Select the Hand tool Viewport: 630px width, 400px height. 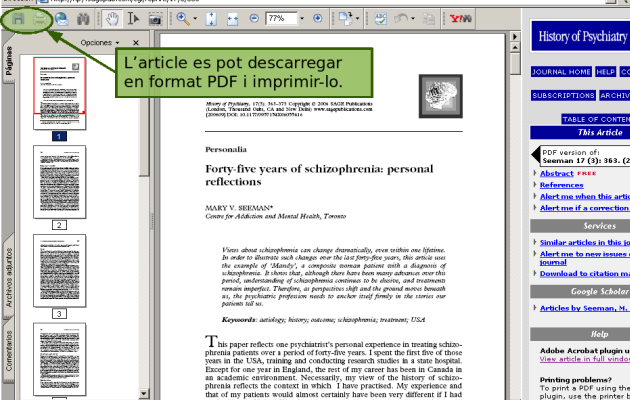pos(112,19)
